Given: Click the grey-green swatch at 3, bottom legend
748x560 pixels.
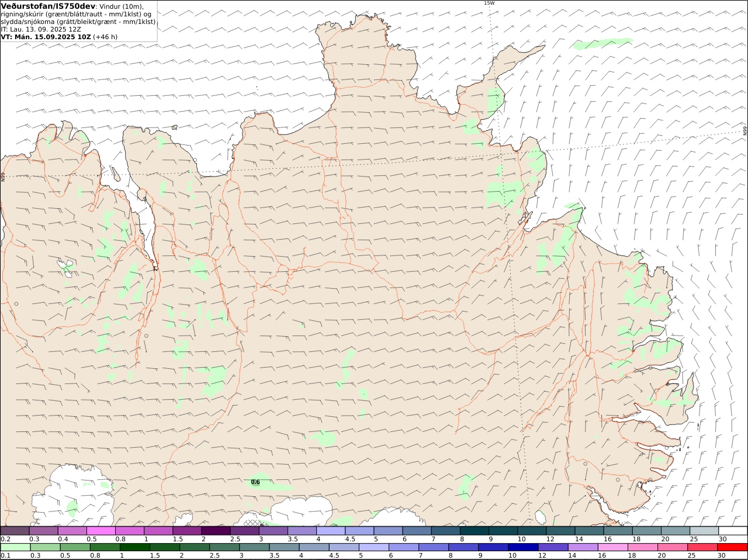Looking at the screenshot, I should click(x=254, y=547).
